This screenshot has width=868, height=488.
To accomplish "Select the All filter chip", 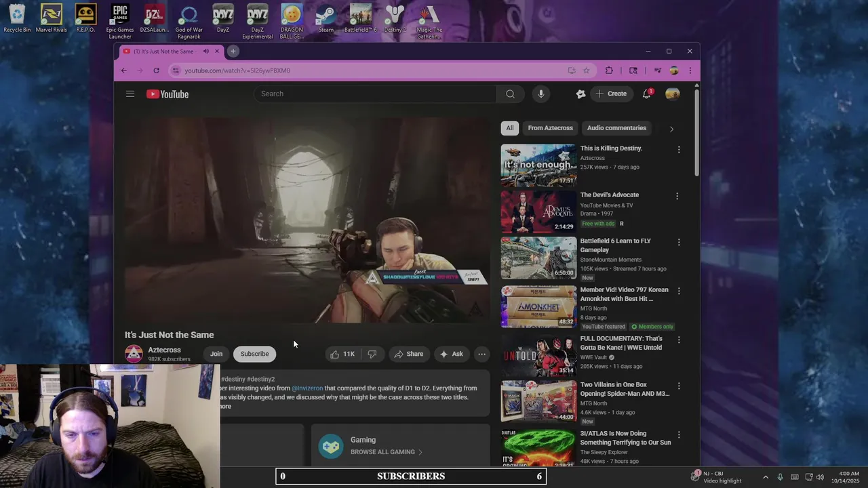I will click(x=510, y=128).
